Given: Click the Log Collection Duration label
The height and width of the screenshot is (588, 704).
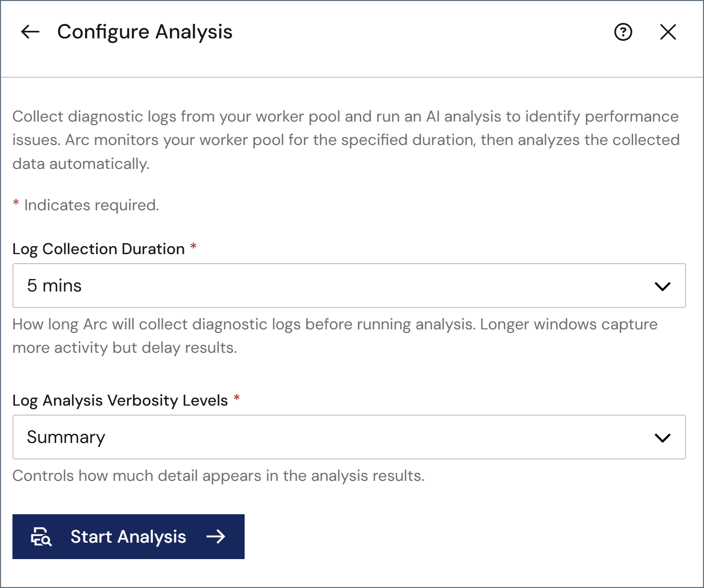Looking at the screenshot, I should [x=99, y=249].
